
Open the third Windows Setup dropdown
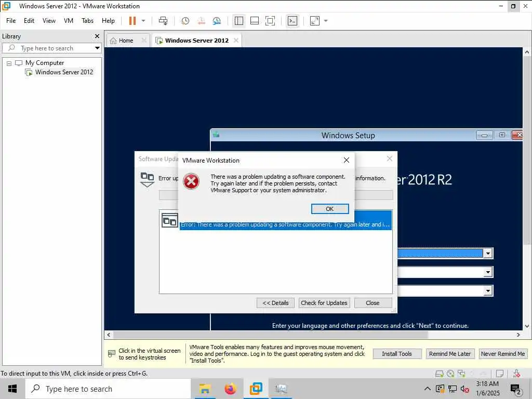click(488, 290)
